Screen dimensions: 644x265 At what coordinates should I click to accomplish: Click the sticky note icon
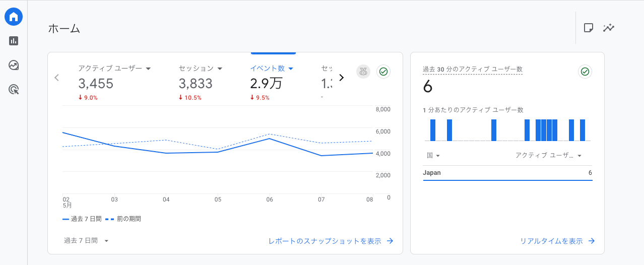588,28
